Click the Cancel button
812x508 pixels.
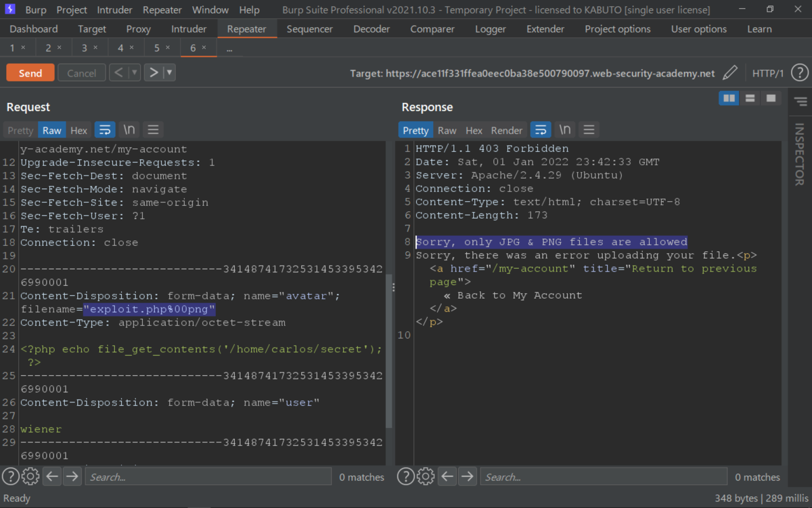pyautogui.click(x=81, y=73)
